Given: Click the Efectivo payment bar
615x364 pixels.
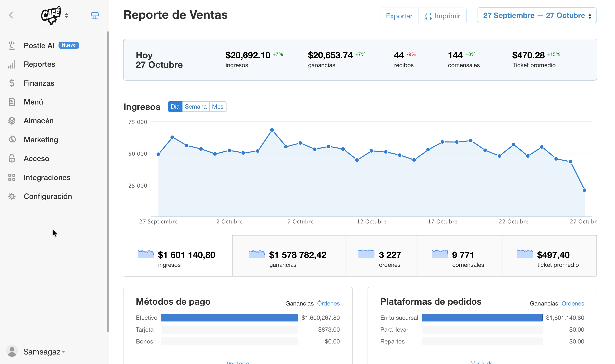Looking at the screenshot, I should [x=229, y=318].
